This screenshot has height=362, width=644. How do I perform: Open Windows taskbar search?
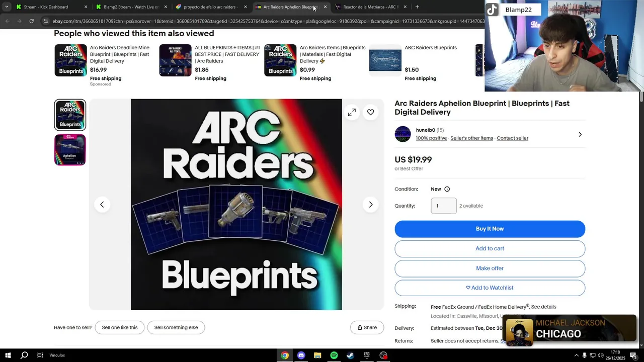click(x=24, y=355)
